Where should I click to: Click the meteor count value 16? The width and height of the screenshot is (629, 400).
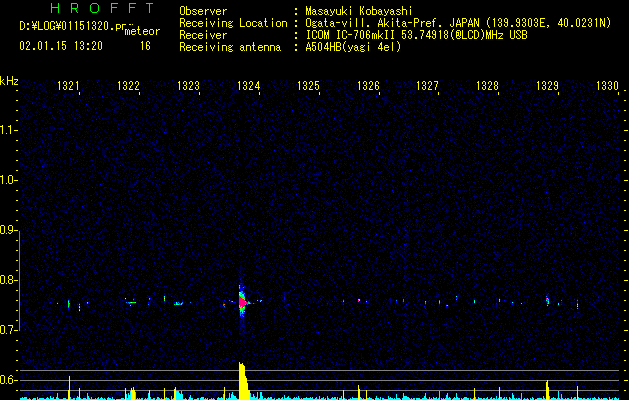(145, 46)
